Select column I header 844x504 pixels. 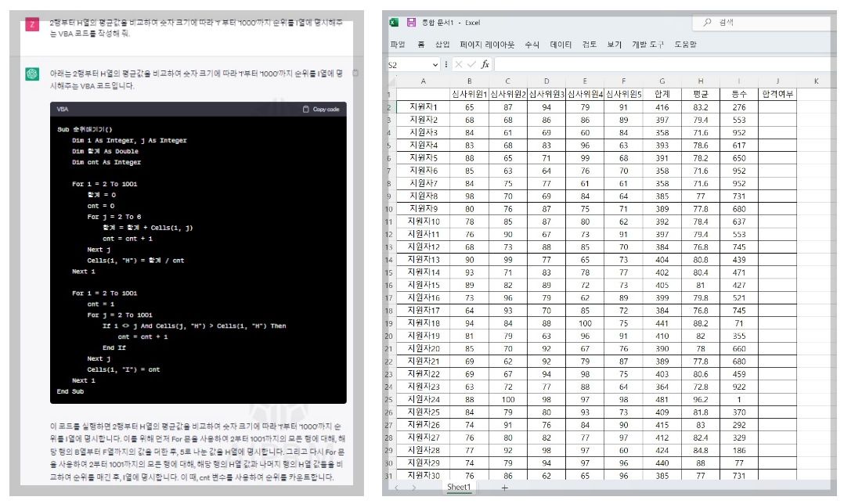tap(739, 81)
